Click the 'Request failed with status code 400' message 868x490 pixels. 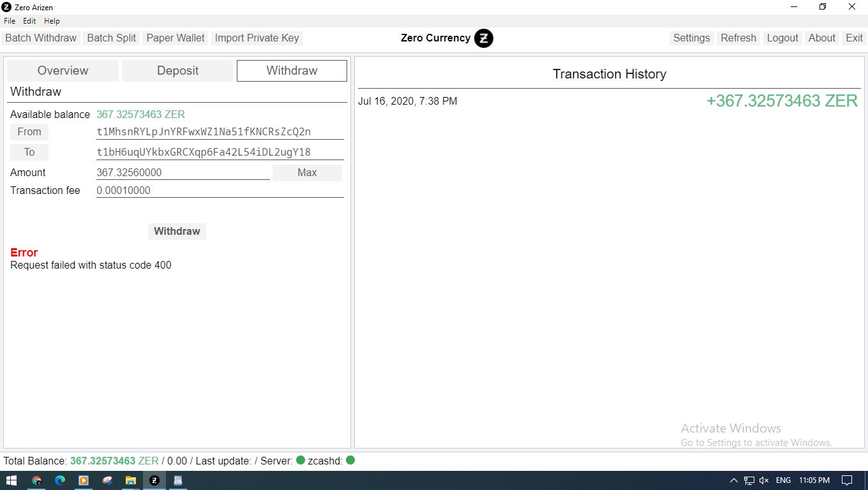(91, 265)
